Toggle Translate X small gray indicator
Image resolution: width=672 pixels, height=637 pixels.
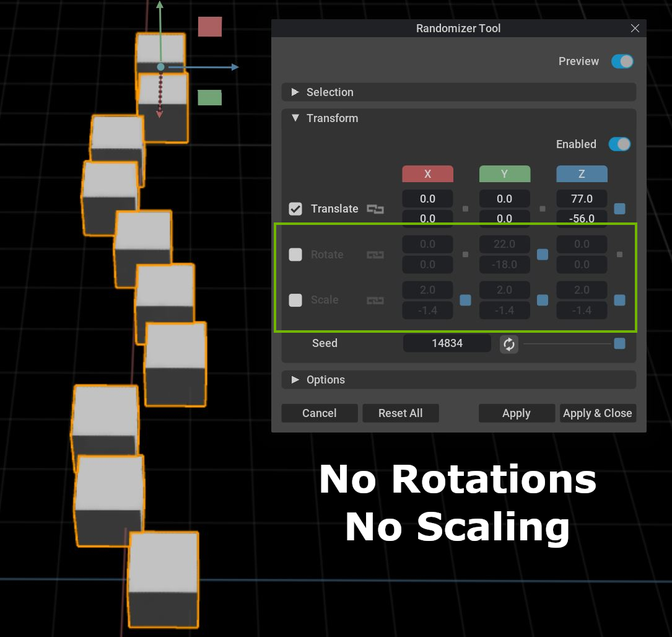pyautogui.click(x=465, y=209)
